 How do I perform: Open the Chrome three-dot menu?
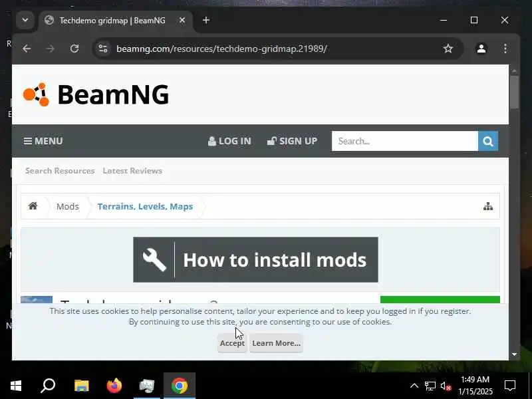click(x=505, y=49)
